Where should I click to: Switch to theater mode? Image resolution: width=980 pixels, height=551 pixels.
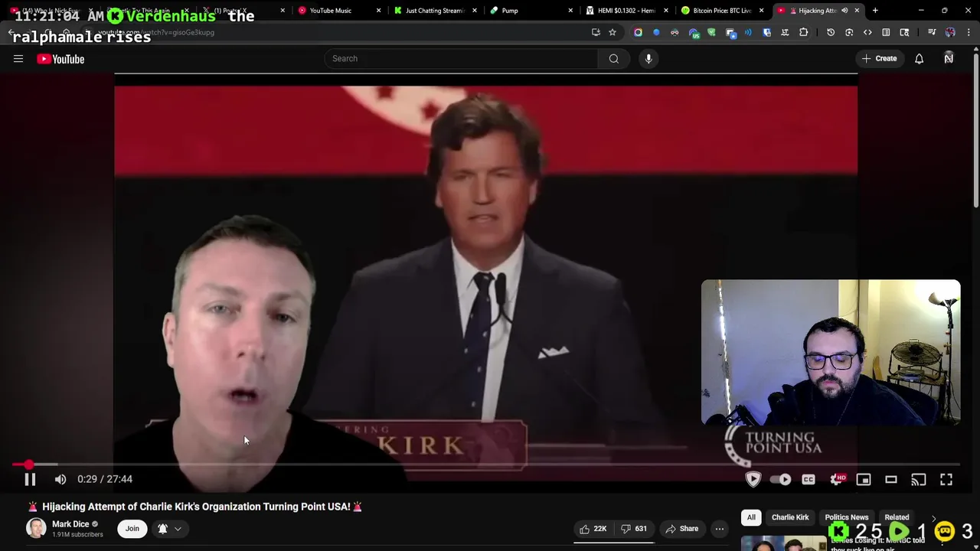(891, 479)
